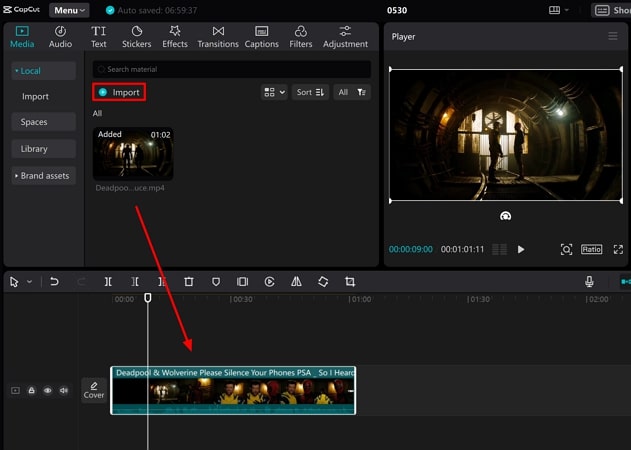The height and width of the screenshot is (450, 631).
Task: Open the Menu dropdown
Action: 69,10
